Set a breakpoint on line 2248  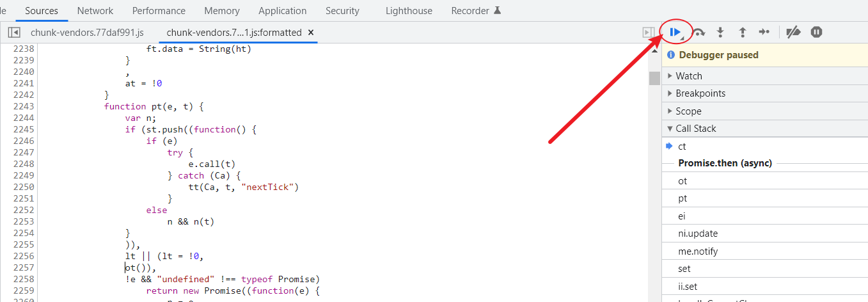pyautogui.click(x=23, y=164)
